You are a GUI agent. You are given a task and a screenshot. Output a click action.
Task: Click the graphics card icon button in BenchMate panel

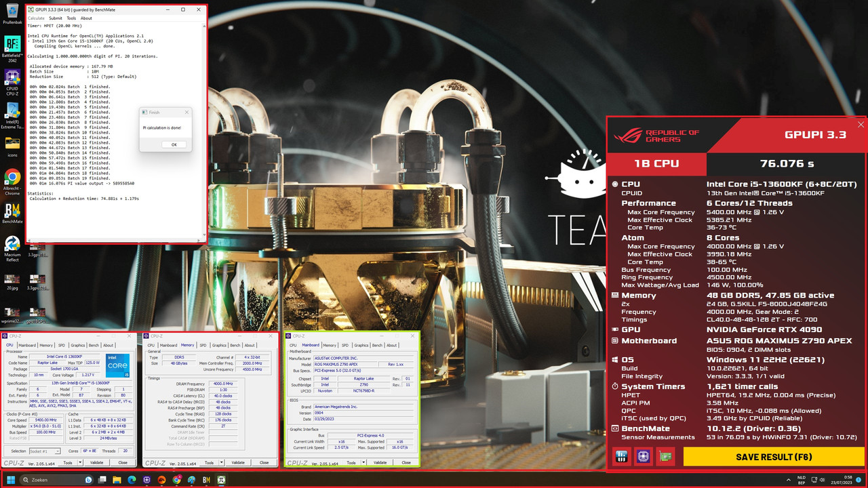(x=666, y=457)
